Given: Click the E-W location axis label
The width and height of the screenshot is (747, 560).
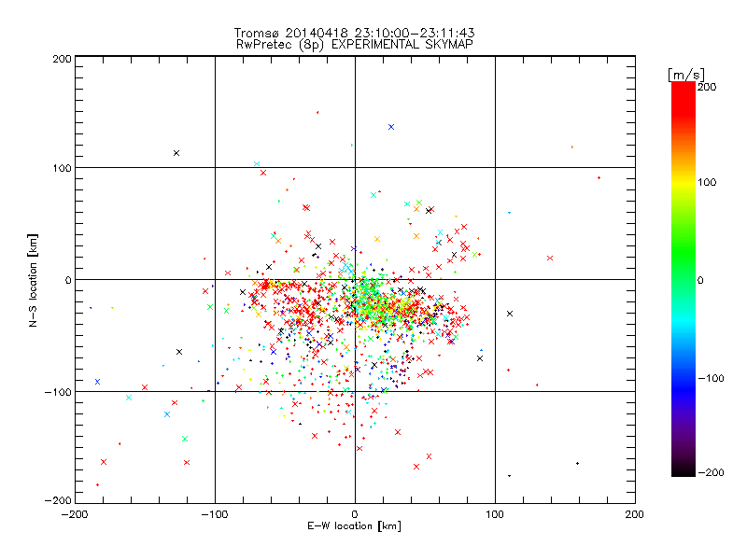Looking at the screenshot, I should click(x=354, y=525).
